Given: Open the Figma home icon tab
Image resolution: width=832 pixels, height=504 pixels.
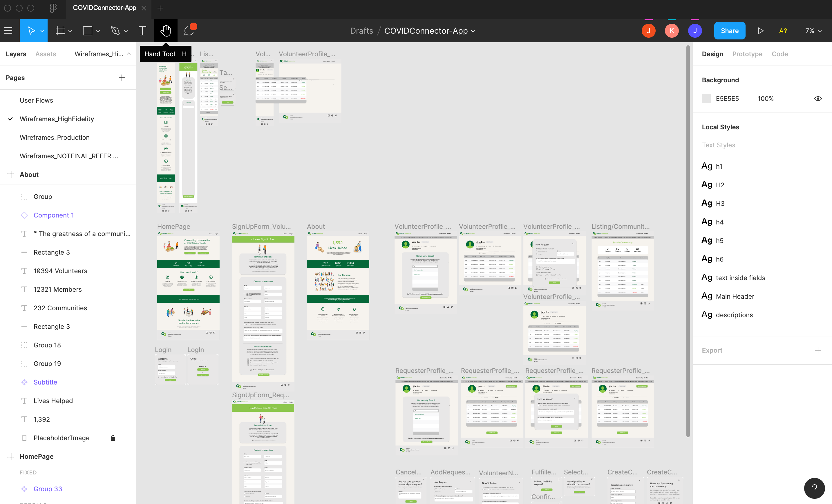Looking at the screenshot, I should pyautogui.click(x=53, y=8).
